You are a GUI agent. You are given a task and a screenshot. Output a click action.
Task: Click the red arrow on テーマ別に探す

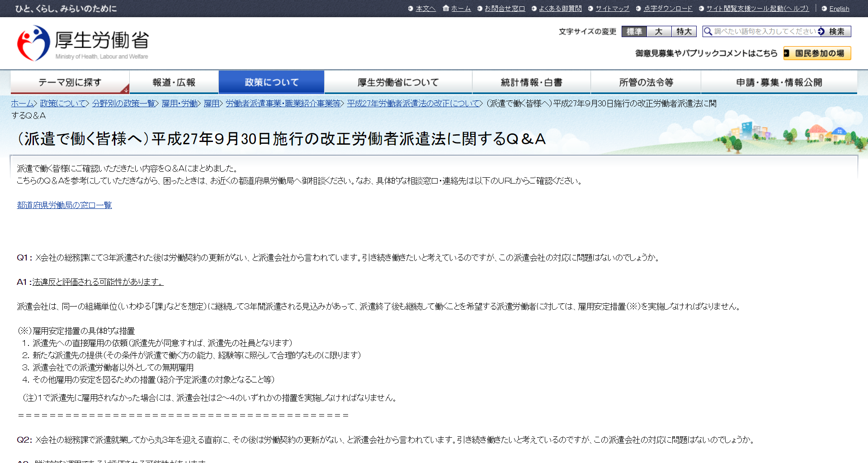pos(126,90)
